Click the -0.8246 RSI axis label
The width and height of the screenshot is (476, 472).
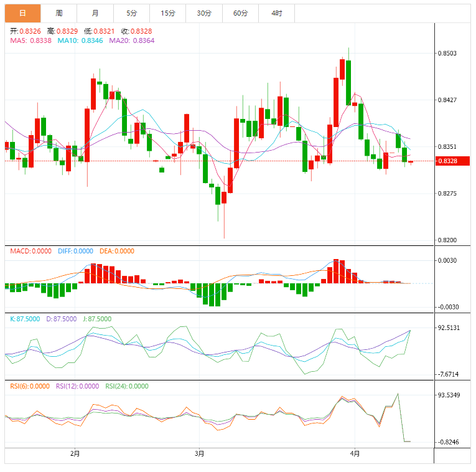click(x=448, y=442)
